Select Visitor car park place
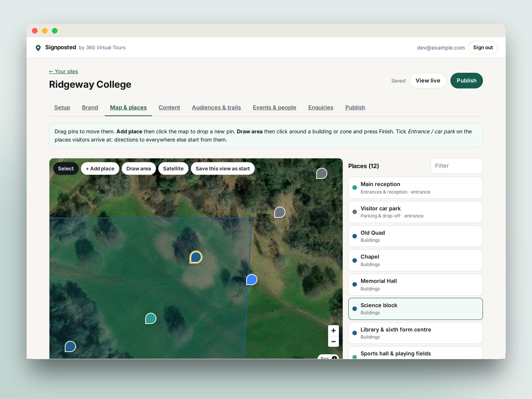532x399 pixels. (416, 212)
